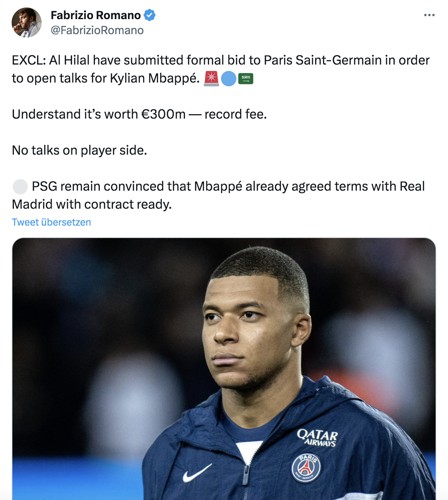
Task: Click the "No talks on player side." line
Action: [80, 151]
